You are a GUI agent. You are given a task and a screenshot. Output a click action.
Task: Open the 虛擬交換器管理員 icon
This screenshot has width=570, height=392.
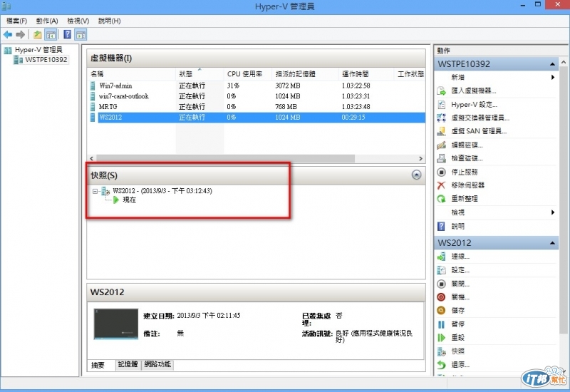point(441,118)
